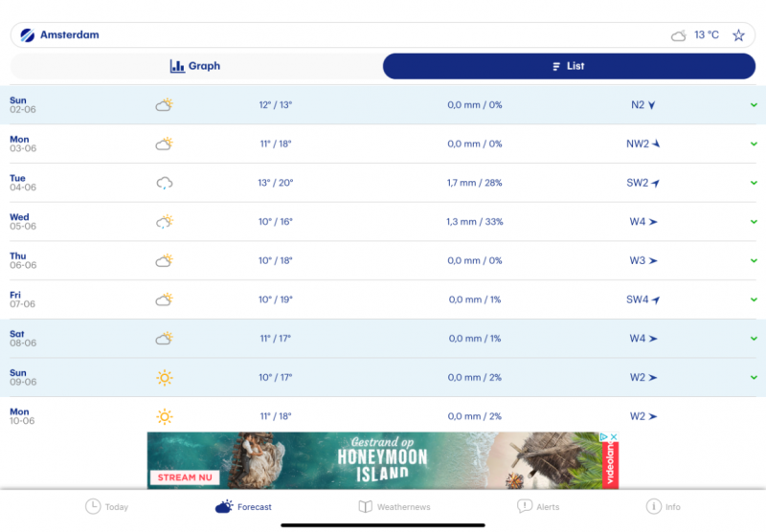Viewport: 766px width, 532px height.
Task: Click the SW4 wind arrow on Friday
Action: (656, 299)
